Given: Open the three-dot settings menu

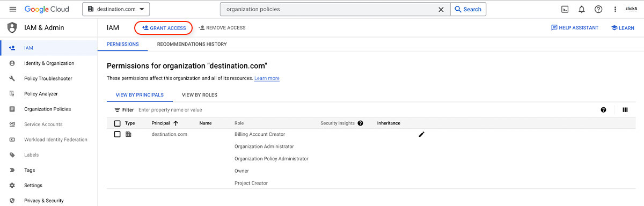Looking at the screenshot, I should point(615,9).
